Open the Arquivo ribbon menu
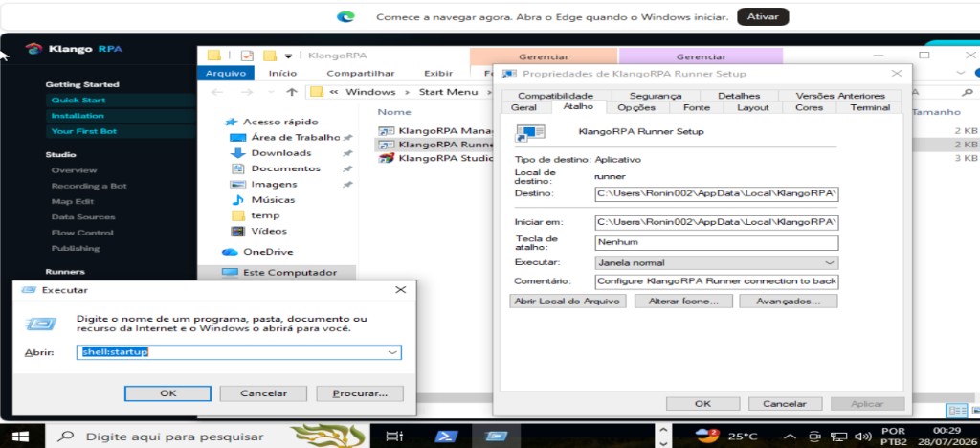 226,73
